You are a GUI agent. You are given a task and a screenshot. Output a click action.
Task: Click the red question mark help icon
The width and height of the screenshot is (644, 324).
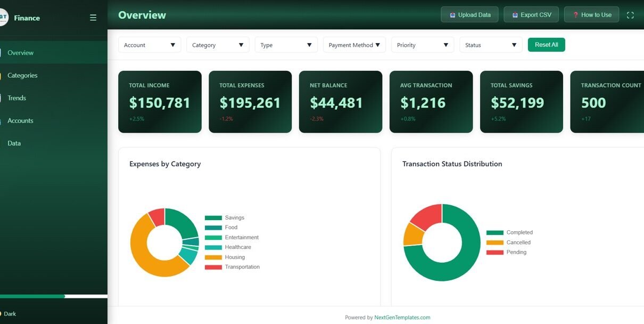[x=575, y=15]
